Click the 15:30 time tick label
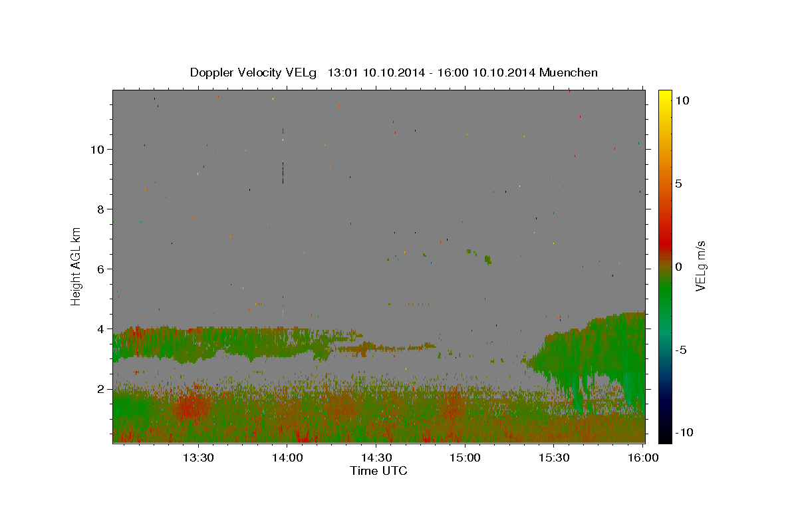Image resolution: width=798 pixels, height=532 pixels. (x=554, y=458)
